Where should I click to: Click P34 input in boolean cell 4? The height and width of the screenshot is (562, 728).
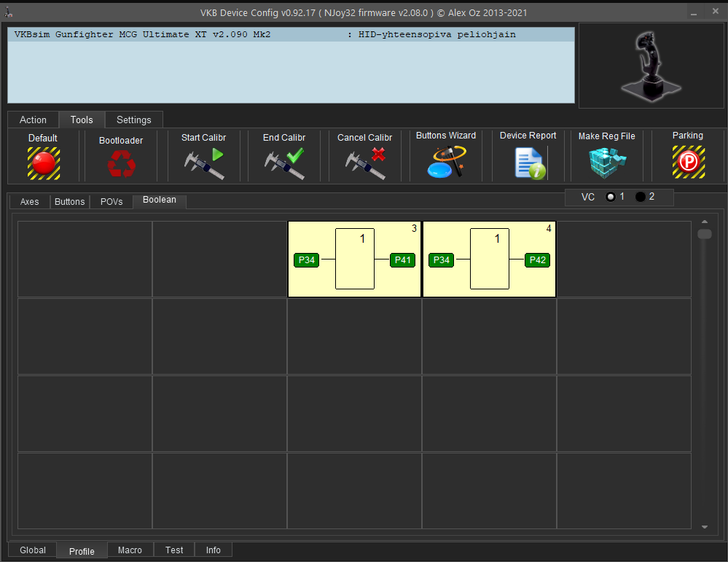441,260
